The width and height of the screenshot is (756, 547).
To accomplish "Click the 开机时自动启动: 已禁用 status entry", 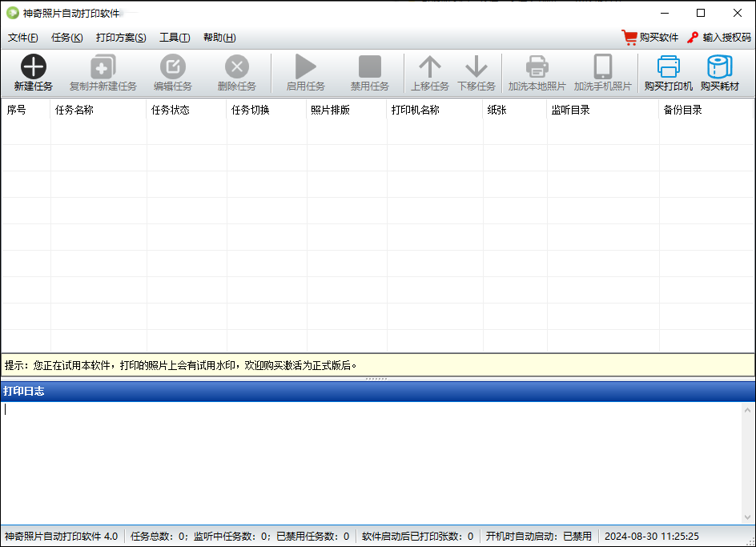I will pos(538,537).
